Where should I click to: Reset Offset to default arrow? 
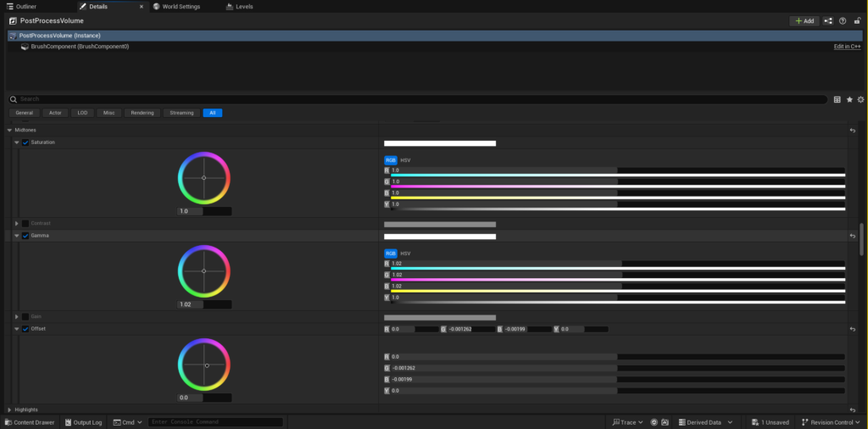pos(853,329)
